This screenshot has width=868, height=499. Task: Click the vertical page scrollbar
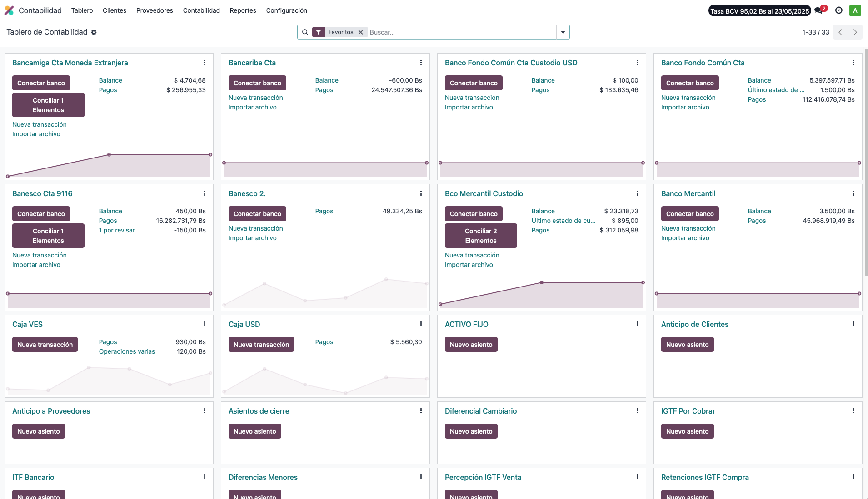[x=866, y=162]
